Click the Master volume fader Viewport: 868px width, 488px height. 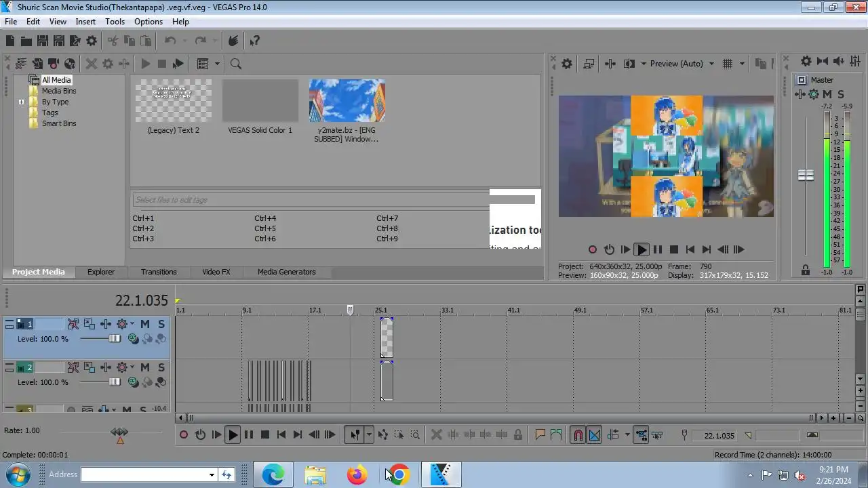pyautogui.click(x=806, y=176)
